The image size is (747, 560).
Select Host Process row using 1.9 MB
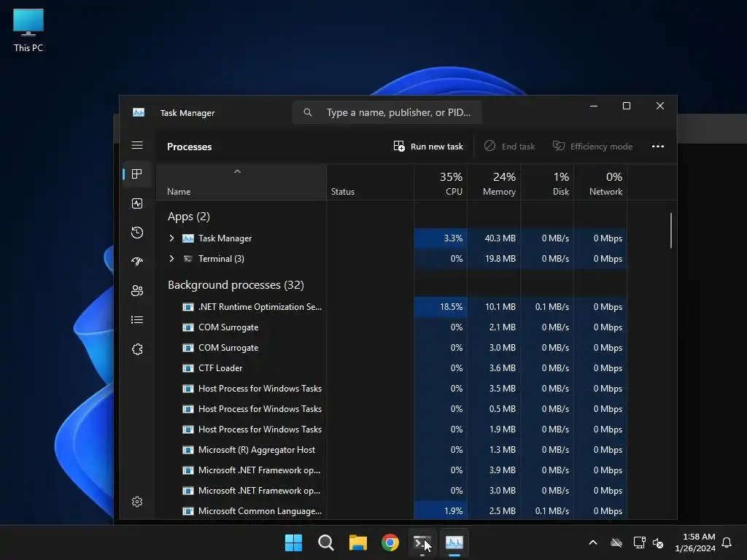click(392, 429)
